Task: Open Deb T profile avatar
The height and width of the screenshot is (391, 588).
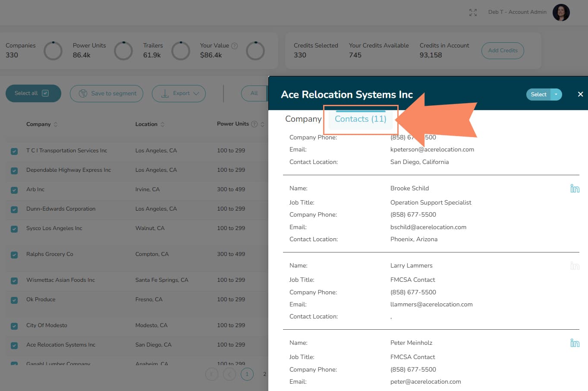Action: (561, 13)
